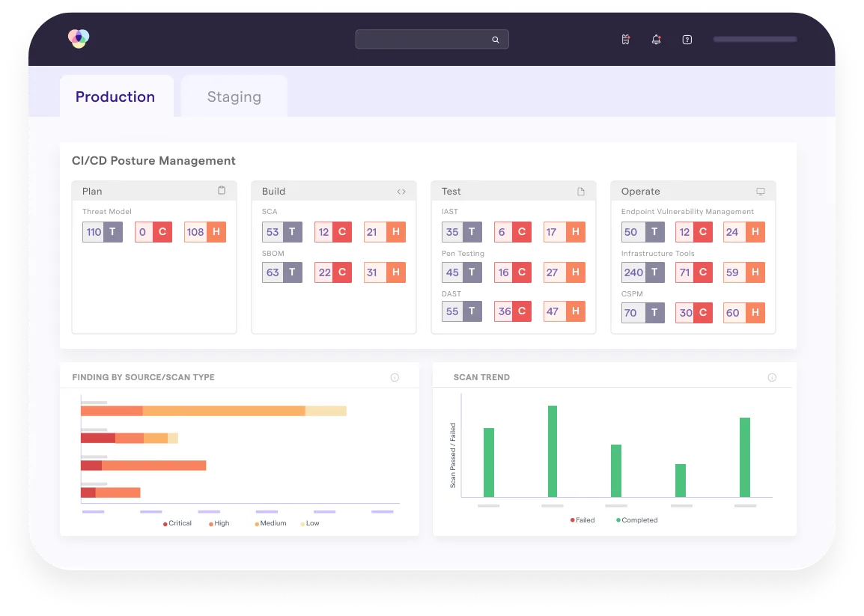Toggle the Critical legend in Finding by Source
This screenshot has height=616, width=864.
[x=177, y=522]
